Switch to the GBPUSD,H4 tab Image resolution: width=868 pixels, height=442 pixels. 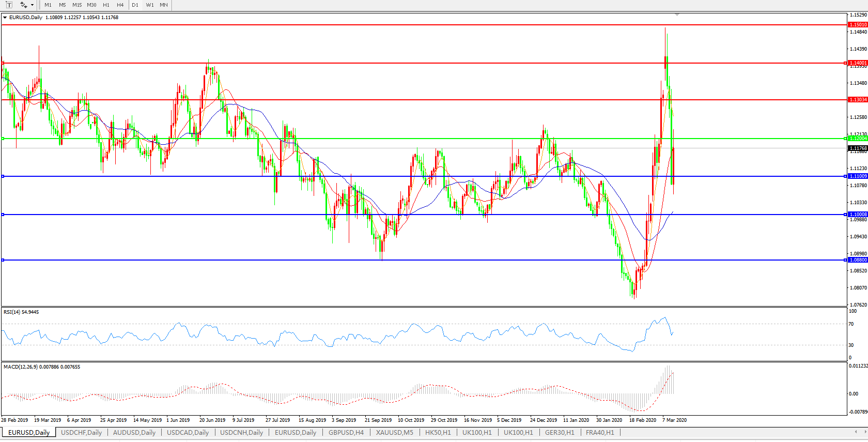[x=346, y=433]
